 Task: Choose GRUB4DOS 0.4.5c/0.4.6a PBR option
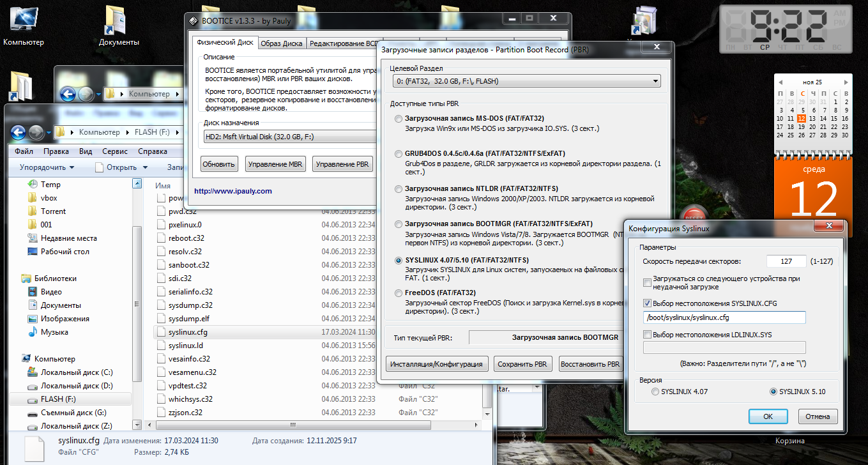click(399, 154)
